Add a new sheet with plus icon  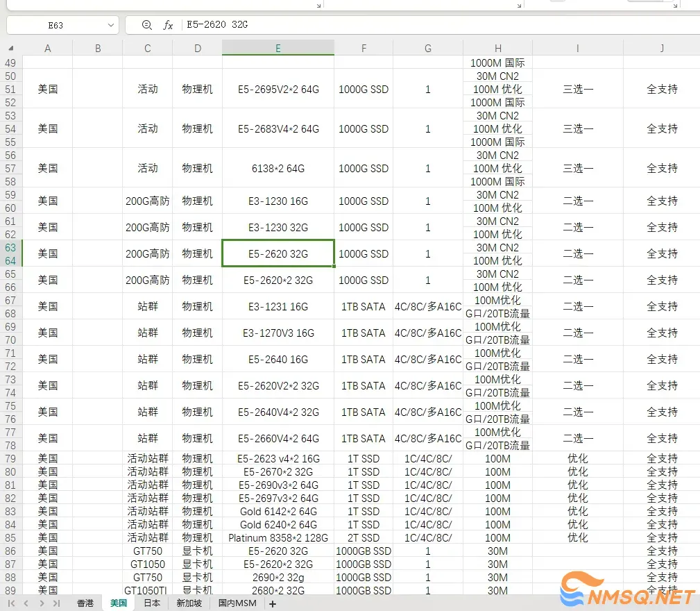pyautogui.click(x=273, y=604)
